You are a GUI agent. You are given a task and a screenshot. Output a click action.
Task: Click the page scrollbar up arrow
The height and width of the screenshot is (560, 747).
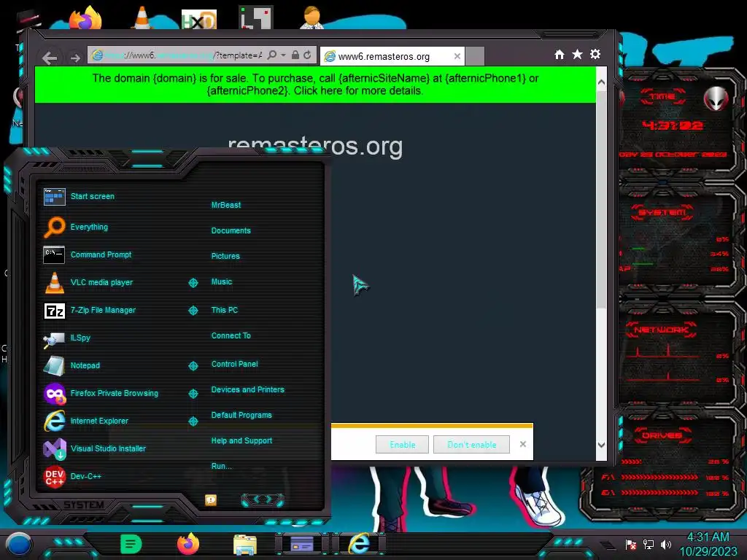[x=601, y=82]
